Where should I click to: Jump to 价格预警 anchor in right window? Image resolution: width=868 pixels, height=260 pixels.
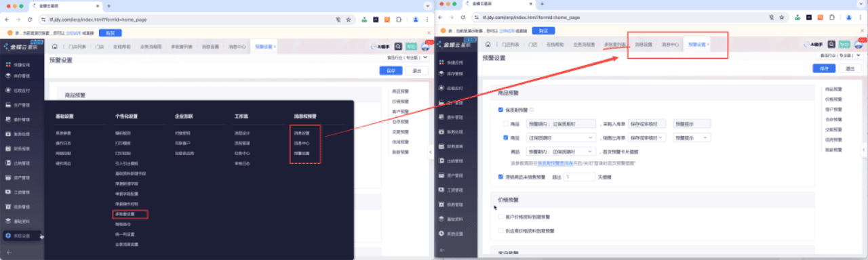point(834,99)
